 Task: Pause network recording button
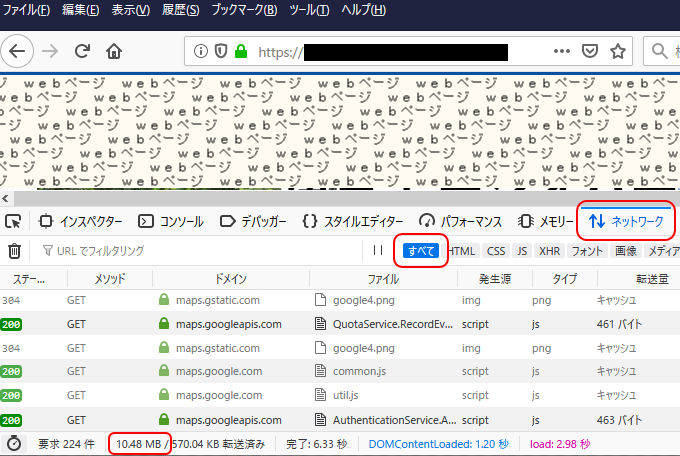378,250
